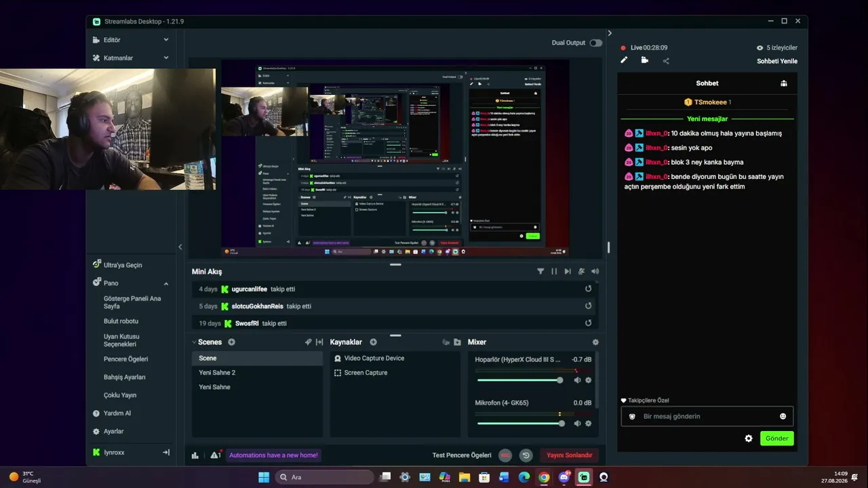This screenshot has height=488, width=868.
Task: Click Automations have a new home! banner
Action: (x=273, y=455)
